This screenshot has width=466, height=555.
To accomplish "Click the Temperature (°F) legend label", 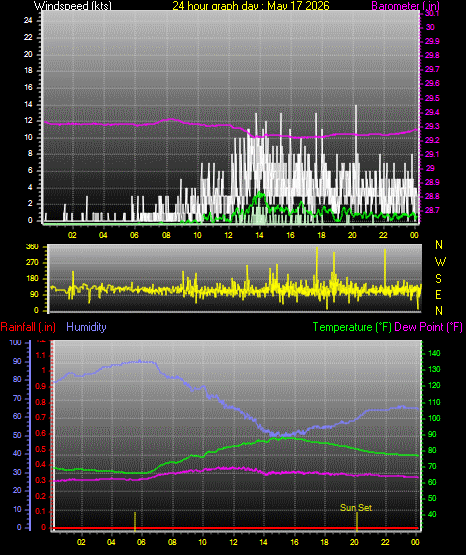I will pos(352,327).
